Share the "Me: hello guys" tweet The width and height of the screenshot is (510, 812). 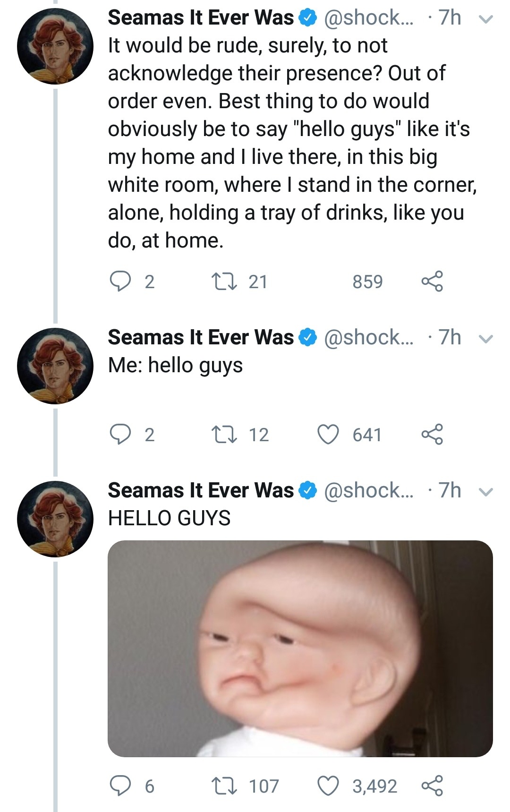(432, 435)
